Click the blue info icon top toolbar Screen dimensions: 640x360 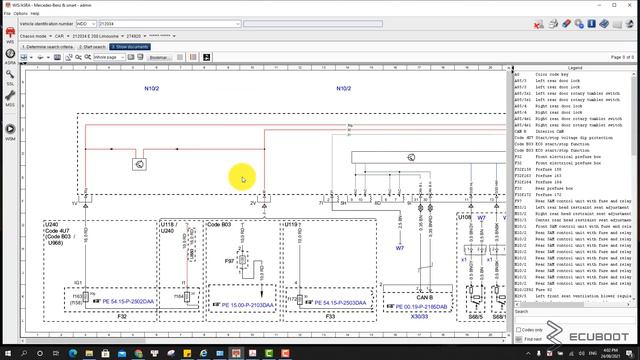591,24
